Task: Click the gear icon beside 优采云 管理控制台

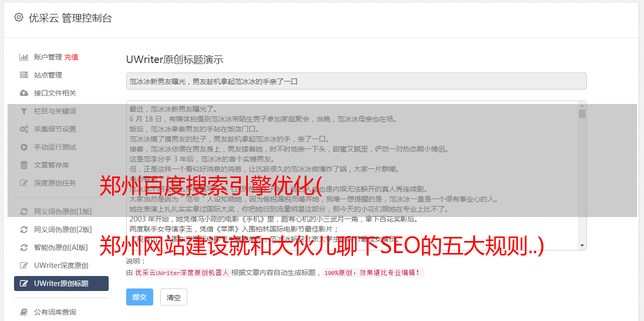Action: [19, 17]
